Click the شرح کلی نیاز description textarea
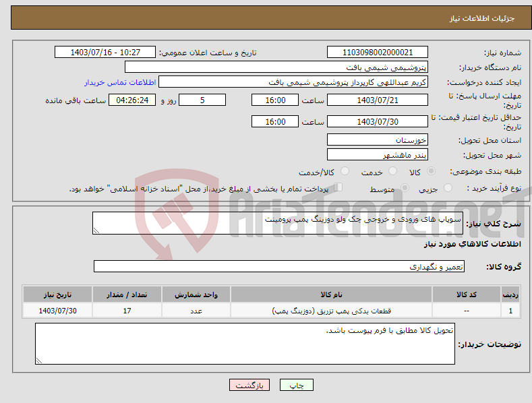Viewport: 532px width, 403px height. (278, 223)
